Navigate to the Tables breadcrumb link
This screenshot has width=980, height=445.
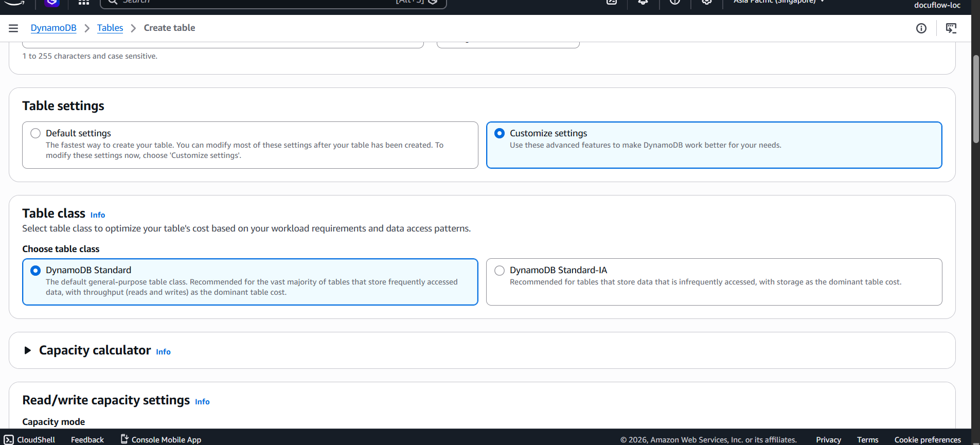point(110,28)
